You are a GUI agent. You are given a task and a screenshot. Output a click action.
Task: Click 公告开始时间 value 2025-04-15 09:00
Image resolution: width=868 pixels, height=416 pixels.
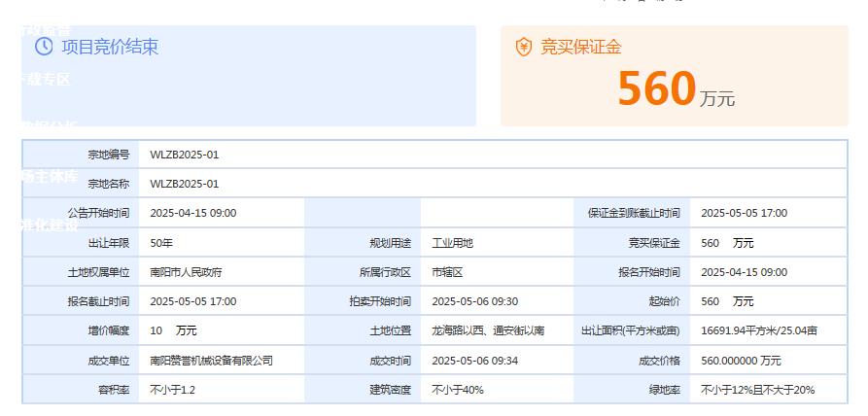pos(193,213)
